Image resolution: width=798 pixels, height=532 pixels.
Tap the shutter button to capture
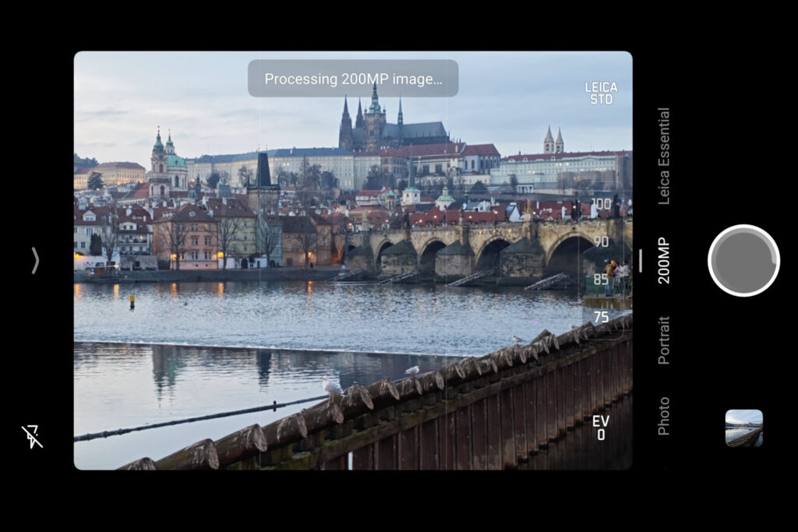point(743,260)
